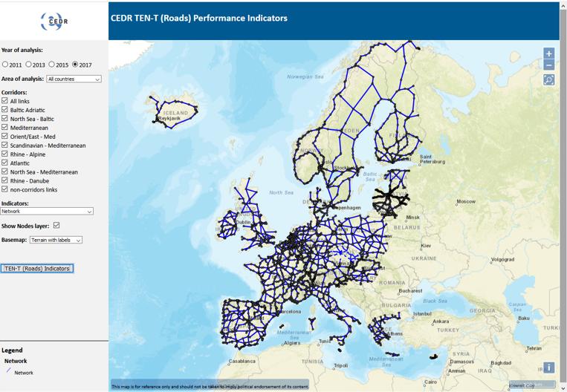The image size is (567, 392).
Task: Toggle the non-corridors links checkbox
Action: pos(4,189)
